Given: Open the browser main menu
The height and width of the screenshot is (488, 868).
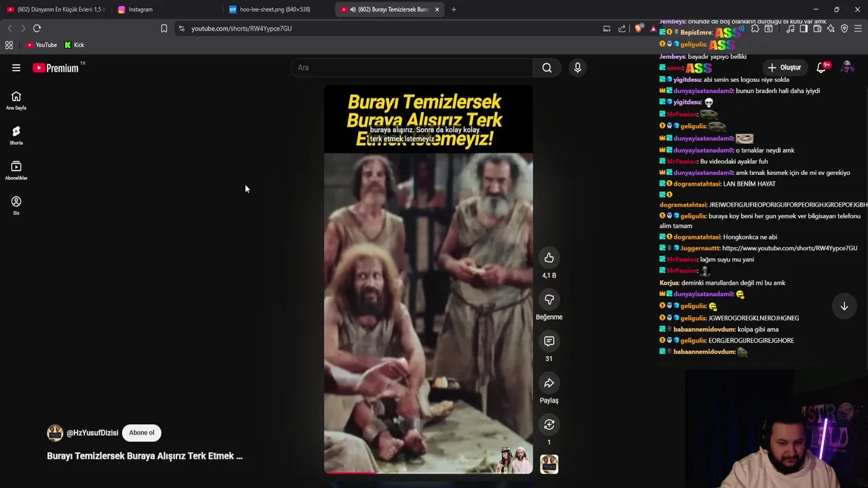Looking at the screenshot, I should pyautogui.click(x=858, y=28).
